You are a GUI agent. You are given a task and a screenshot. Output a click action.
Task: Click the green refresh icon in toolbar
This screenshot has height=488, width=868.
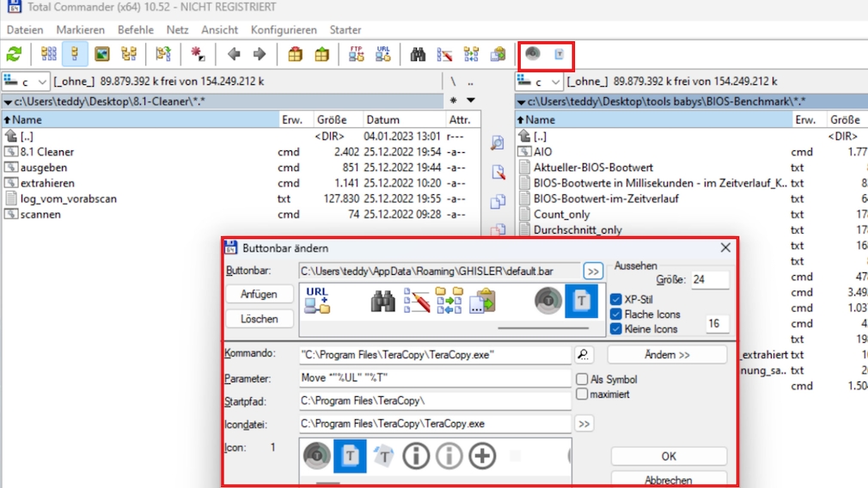[x=14, y=54]
